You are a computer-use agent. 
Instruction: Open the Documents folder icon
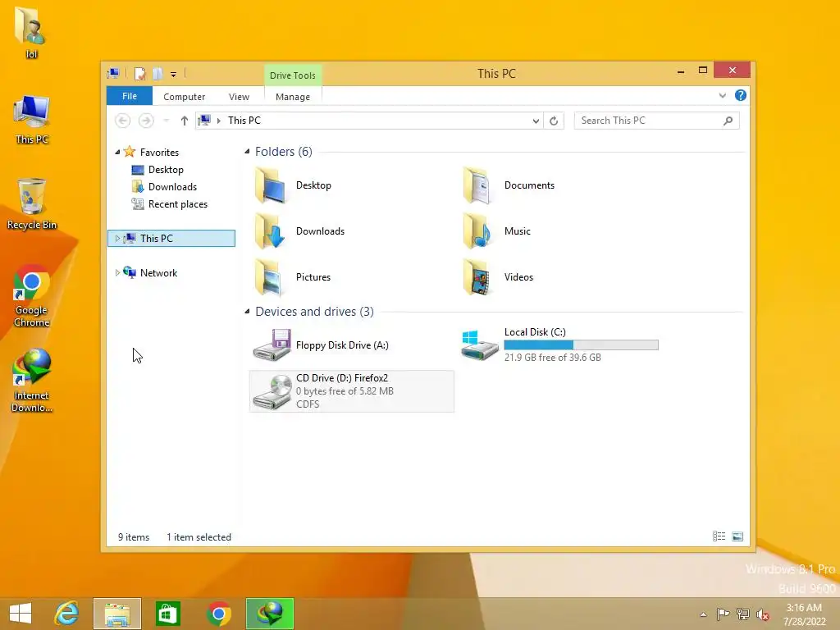point(477,185)
